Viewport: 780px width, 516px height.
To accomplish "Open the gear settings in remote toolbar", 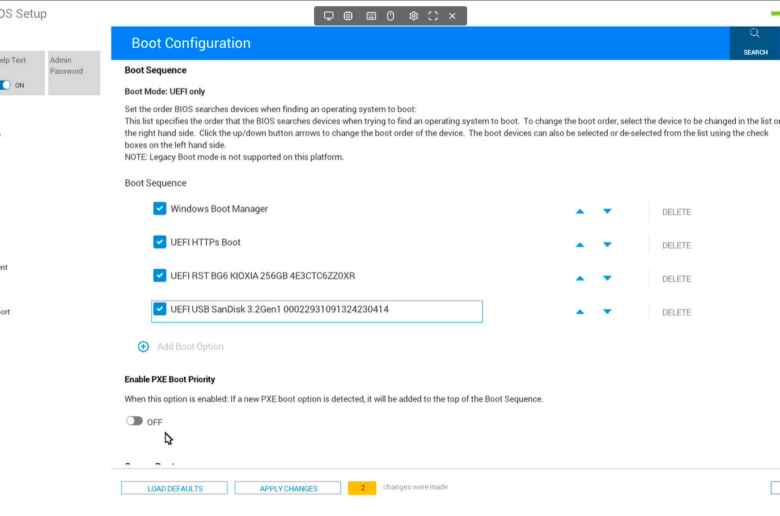I will pyautogui.click(x=413, y=16).
